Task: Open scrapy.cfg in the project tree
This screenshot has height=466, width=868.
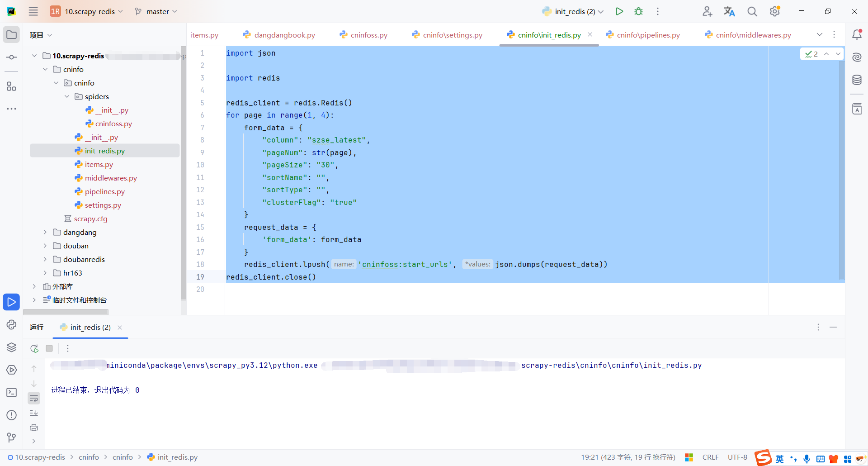Action: [90, 219]
